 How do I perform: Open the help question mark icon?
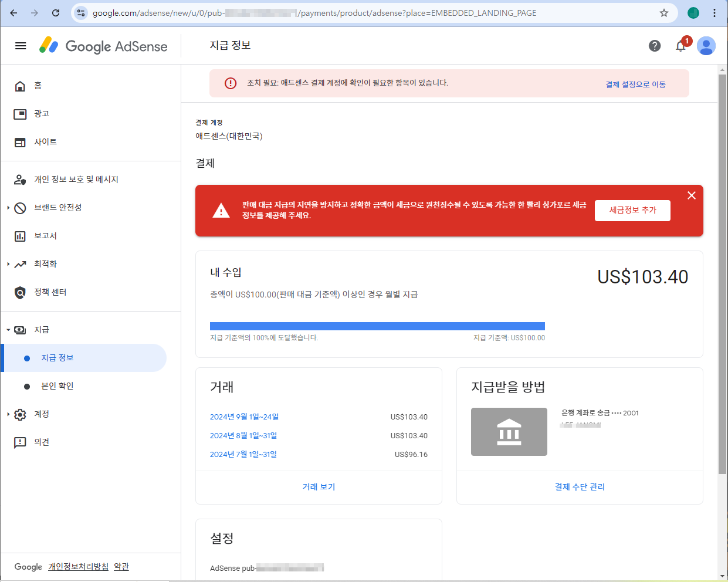(x=655, y=46)
